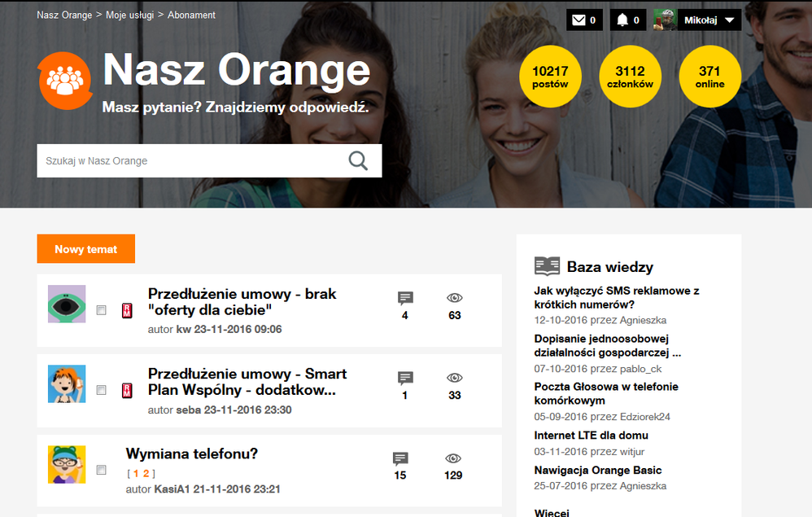Click views eye icon showing 63
Viewport: 812px width, 517px height.
click(x=454, y=298)
